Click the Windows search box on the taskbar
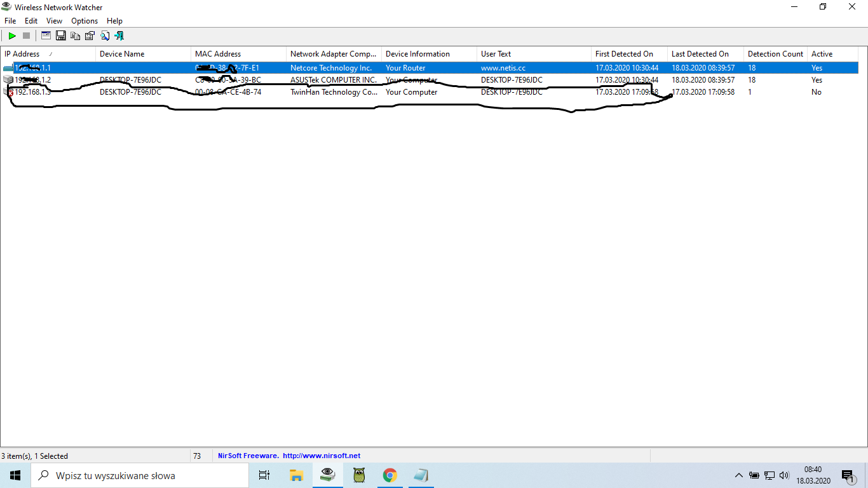Screen dimensions: 868x488 tap(140, 475)
